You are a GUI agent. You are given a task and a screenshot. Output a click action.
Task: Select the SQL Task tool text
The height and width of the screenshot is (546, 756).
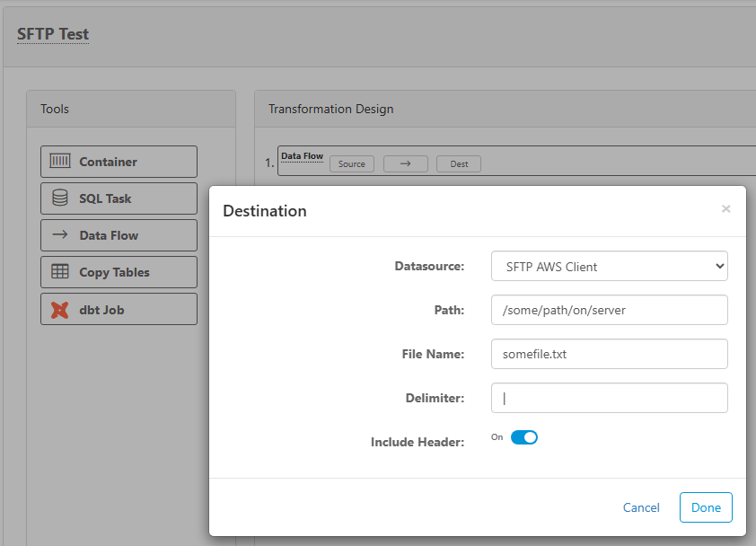105,198
